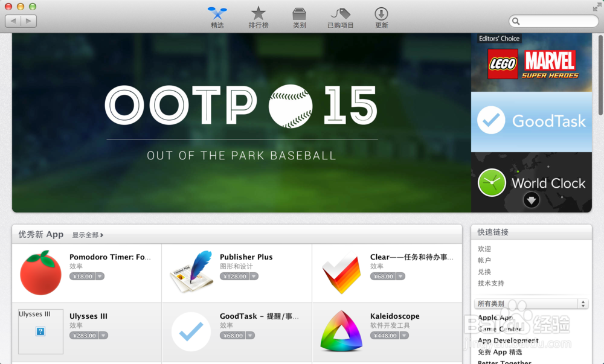Click the 欢迎 quick link
This screenshot has height=364, width=604.
[x=484, y=249]
